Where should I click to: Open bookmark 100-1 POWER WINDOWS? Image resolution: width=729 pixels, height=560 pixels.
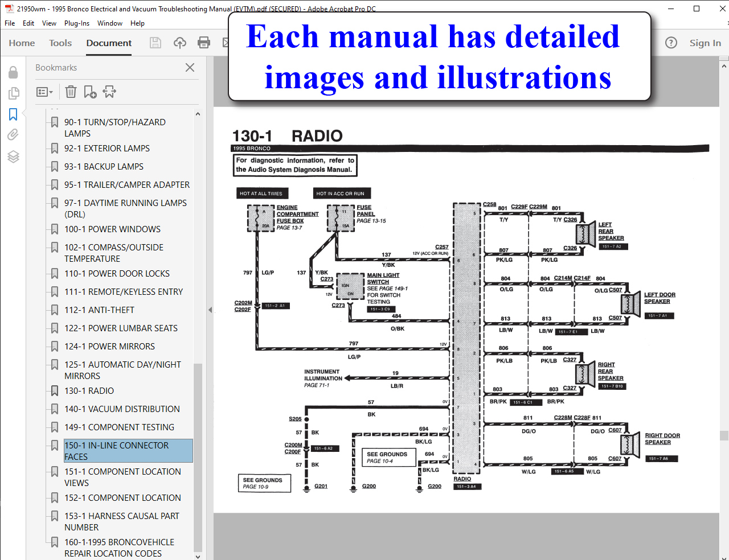pos(112,229)
